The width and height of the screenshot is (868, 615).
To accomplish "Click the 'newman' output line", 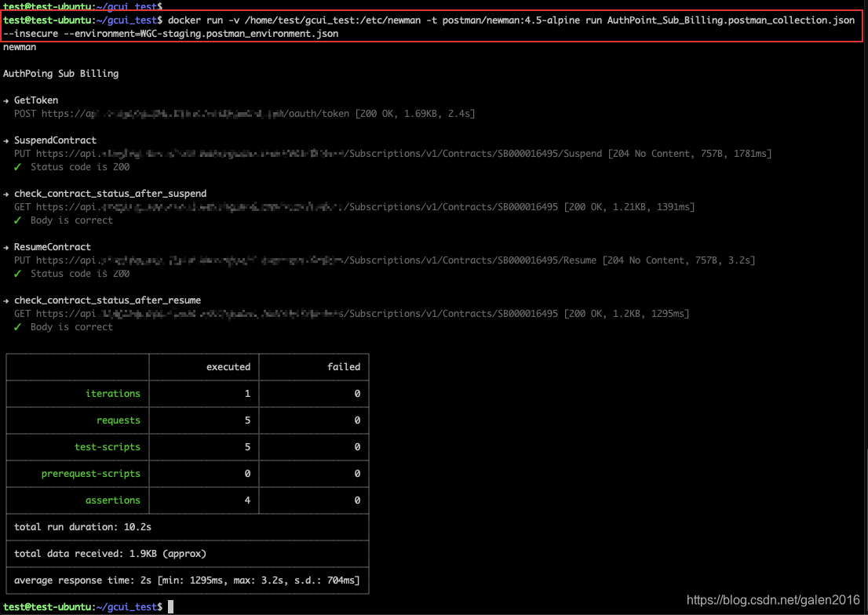I will pyautogui.click(x=20, y=47).
